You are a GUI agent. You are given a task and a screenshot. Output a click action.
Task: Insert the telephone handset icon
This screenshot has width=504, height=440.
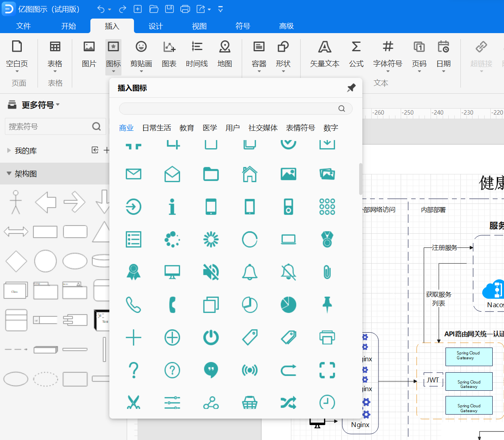tap(172, 305)
